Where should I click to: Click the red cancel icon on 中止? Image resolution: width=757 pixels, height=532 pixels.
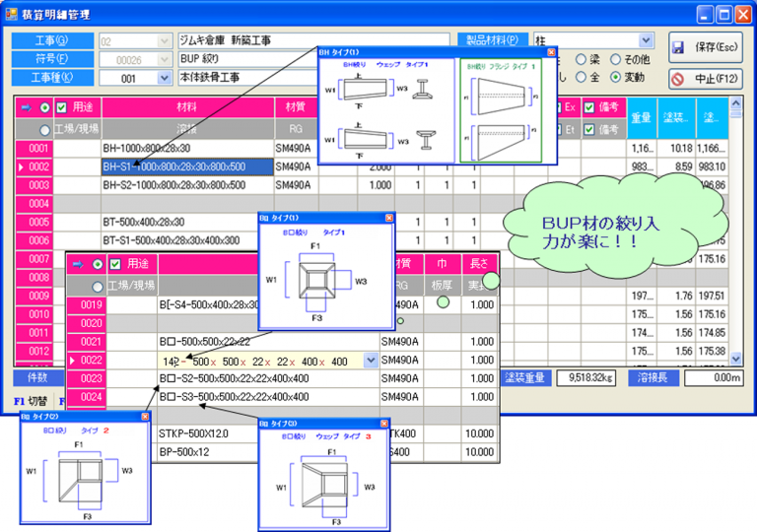pos(678,79)
